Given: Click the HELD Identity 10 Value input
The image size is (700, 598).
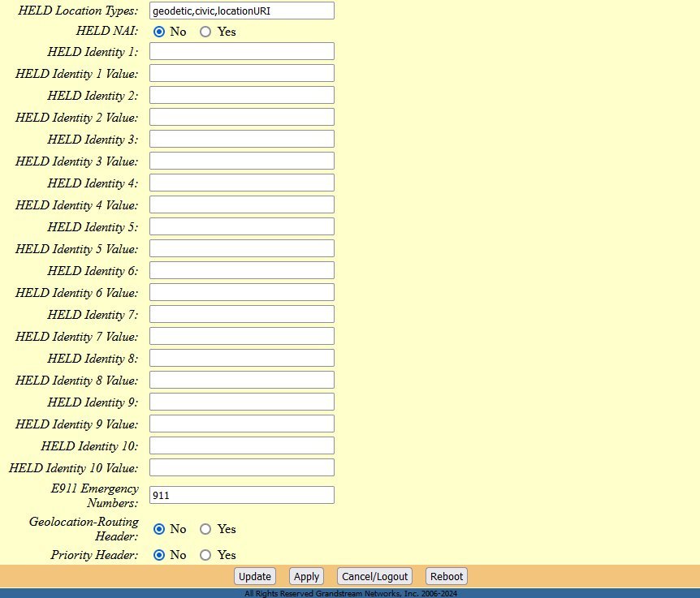Looking at the screenshot, I should (x=242, y=467).
